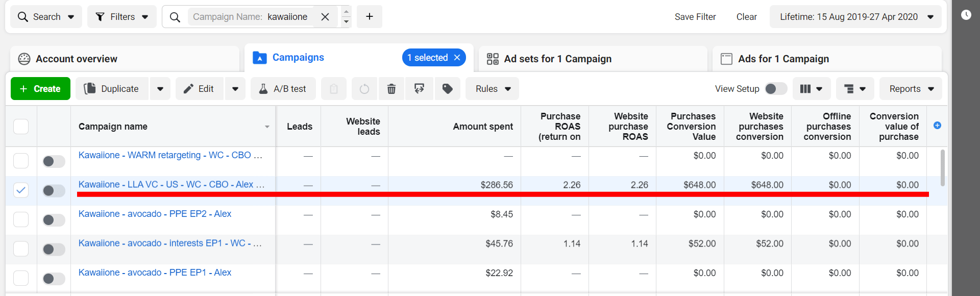Click the tag label icon in toolbar
Viewport: 980px width, 296px height.
447,89
